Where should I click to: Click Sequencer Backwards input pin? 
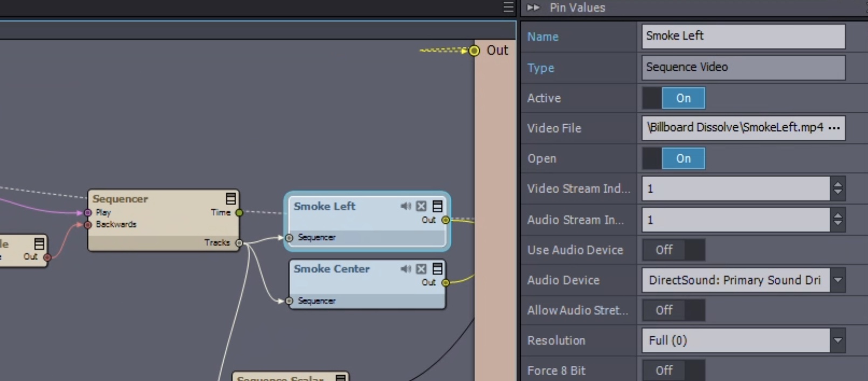88,224
